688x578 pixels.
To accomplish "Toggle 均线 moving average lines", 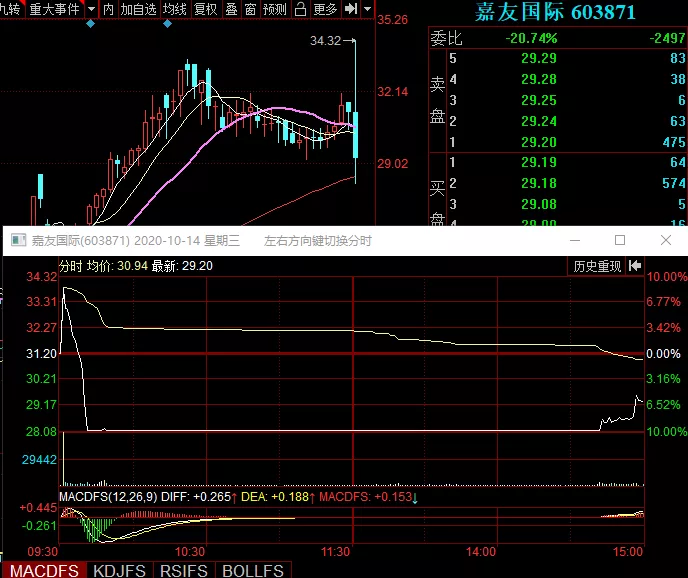I will (x=175, y=9).
